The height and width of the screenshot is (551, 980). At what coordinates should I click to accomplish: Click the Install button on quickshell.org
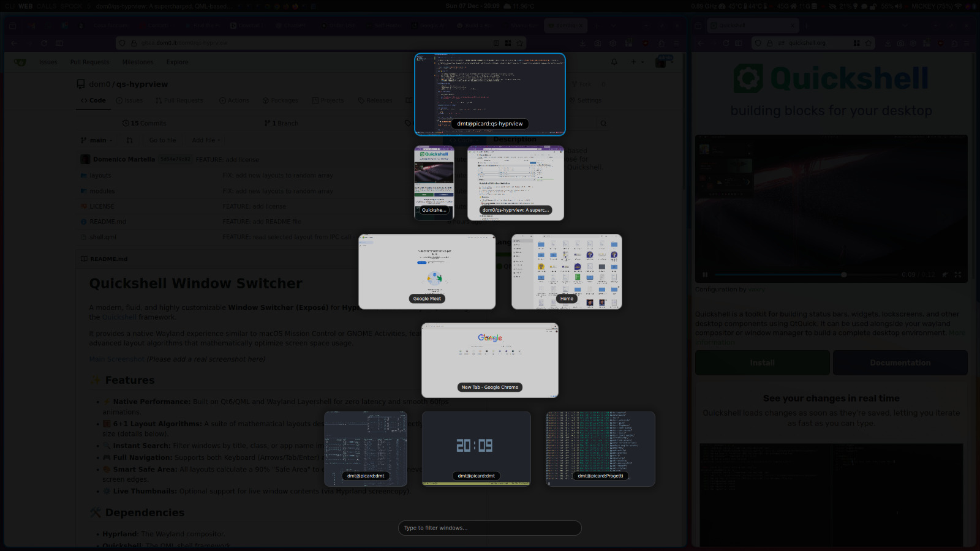tap(763, 363)
